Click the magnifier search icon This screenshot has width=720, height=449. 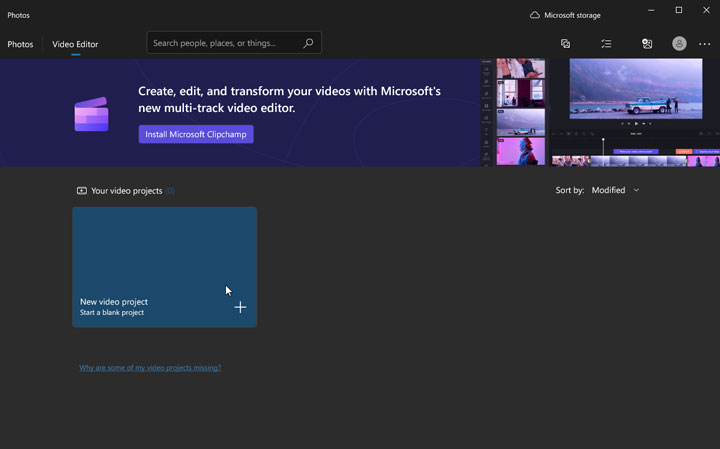(x=308, y=43)
